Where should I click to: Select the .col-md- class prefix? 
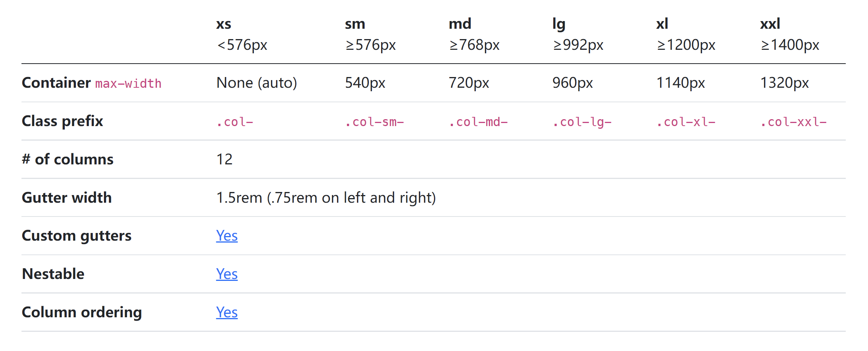click(478, 122)
